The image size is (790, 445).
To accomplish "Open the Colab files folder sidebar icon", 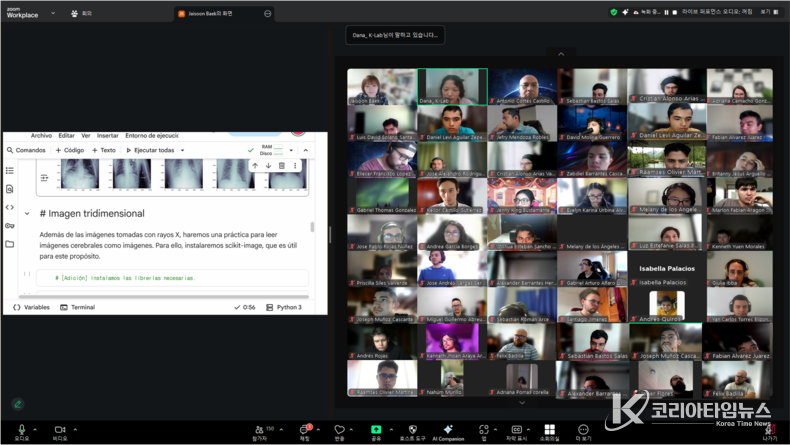I will coord(10,244).
